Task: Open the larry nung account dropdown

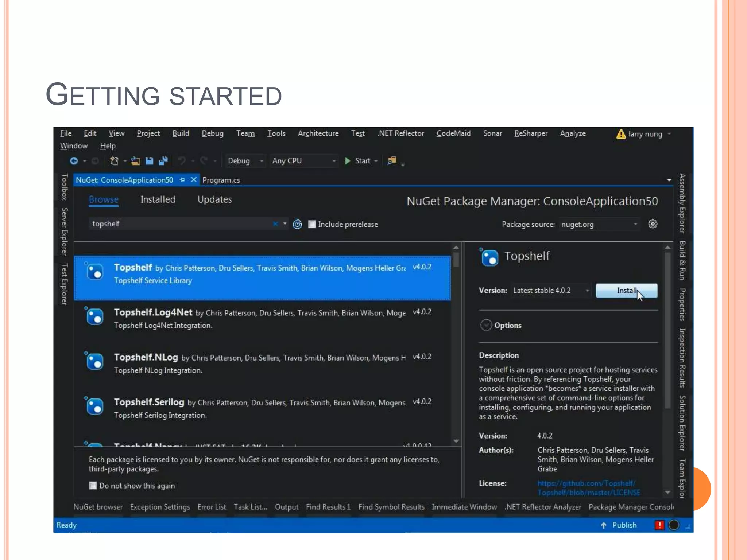Action: tap(669, 134)
